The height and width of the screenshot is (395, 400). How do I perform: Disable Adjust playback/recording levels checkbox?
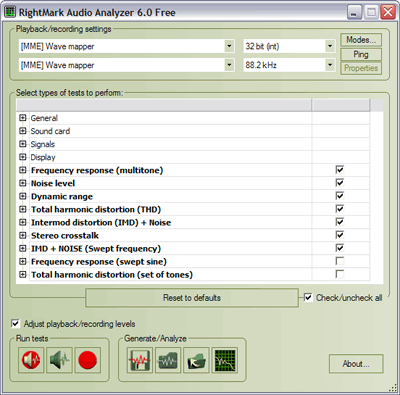(x=15, y=323)
